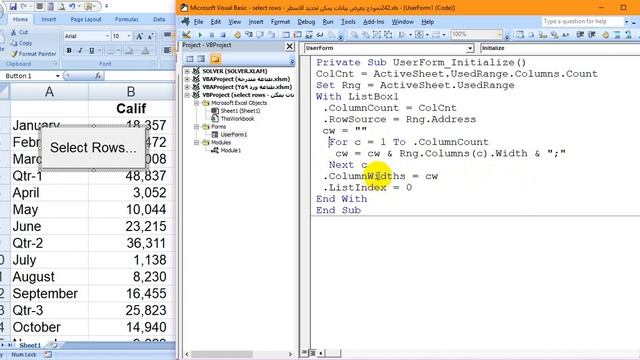The width and height of the screenshot is (640, 360).
Task: Click Procedure View button at bottom of code window
Action: (x=304, y=353)
